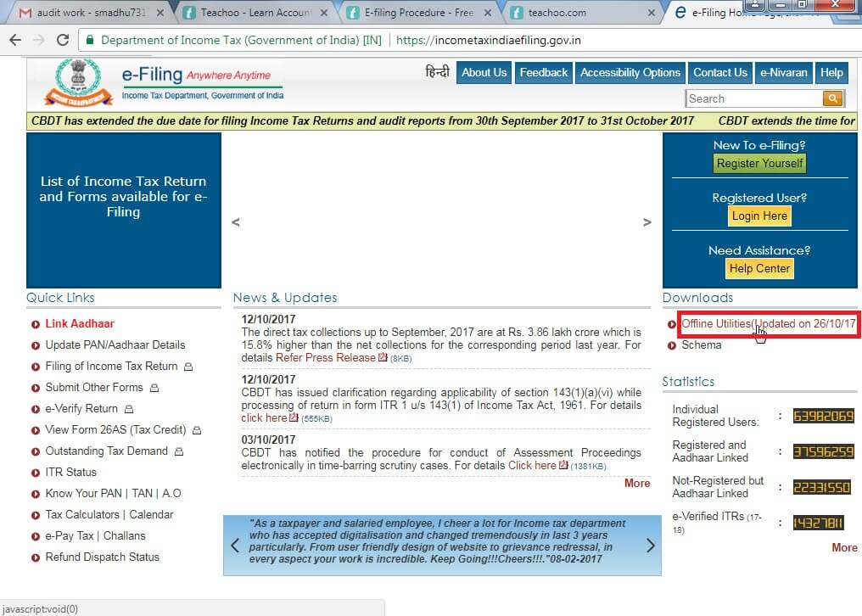Switch to Teachoo Learn Accounts tab
The height and width of the screenshot is (616, 862).
click(255, 13)
